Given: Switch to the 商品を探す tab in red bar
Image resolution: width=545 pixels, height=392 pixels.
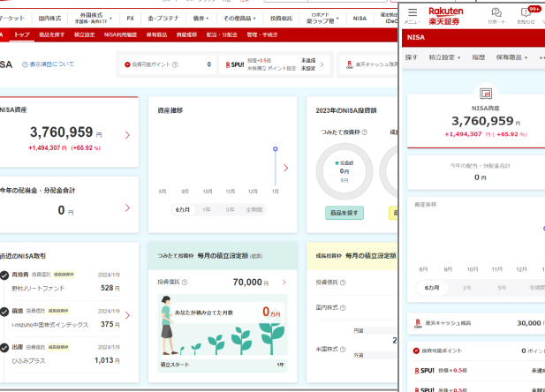Looking at the screenshot, I should 51,34.
